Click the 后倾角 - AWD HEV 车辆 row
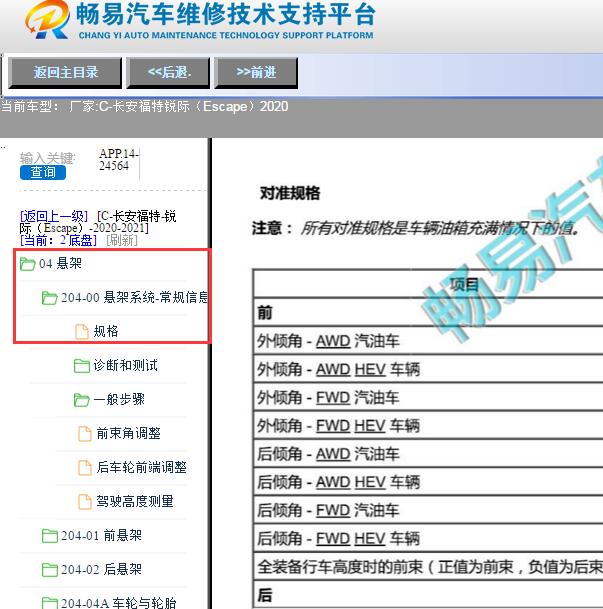603x609 pixels. [428, 482]
